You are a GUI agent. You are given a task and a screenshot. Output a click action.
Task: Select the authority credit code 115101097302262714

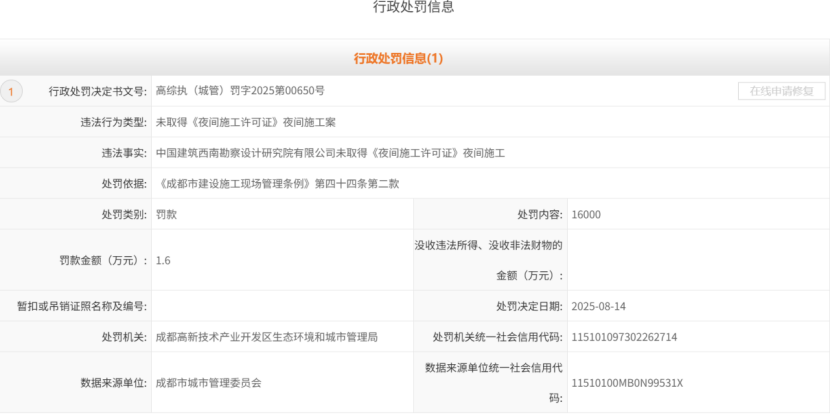coord(624,337)
